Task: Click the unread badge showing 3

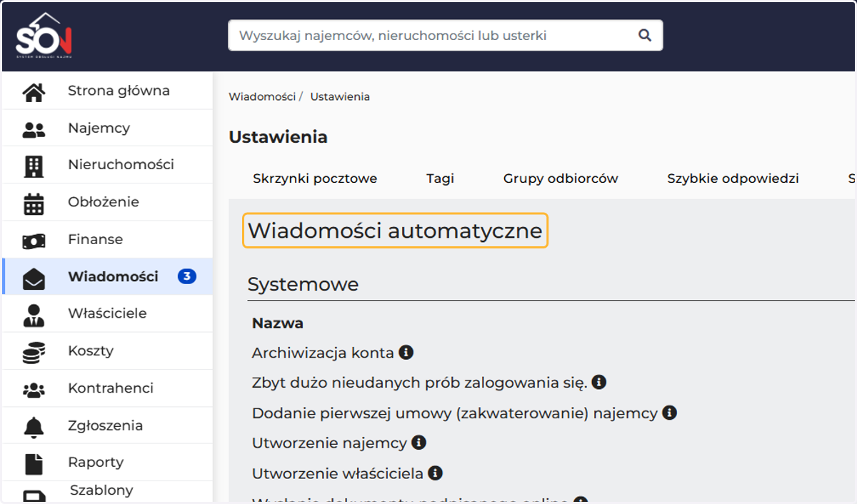Action: 187,276
